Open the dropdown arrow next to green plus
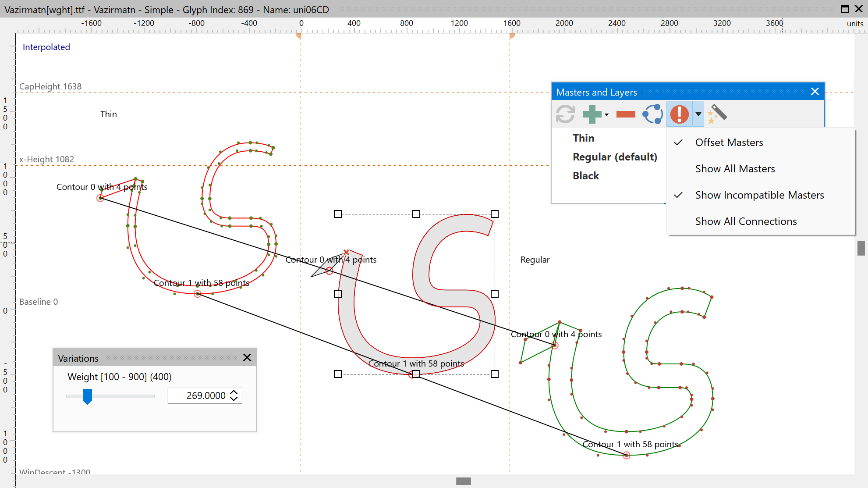This screenshot has height=488, width=868. coord(606,114)
